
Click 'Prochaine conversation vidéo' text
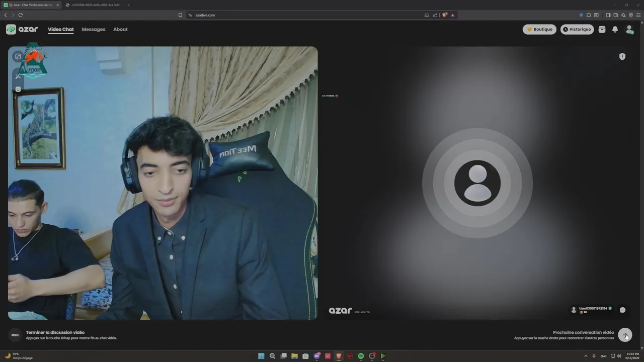tap(584, 332)
